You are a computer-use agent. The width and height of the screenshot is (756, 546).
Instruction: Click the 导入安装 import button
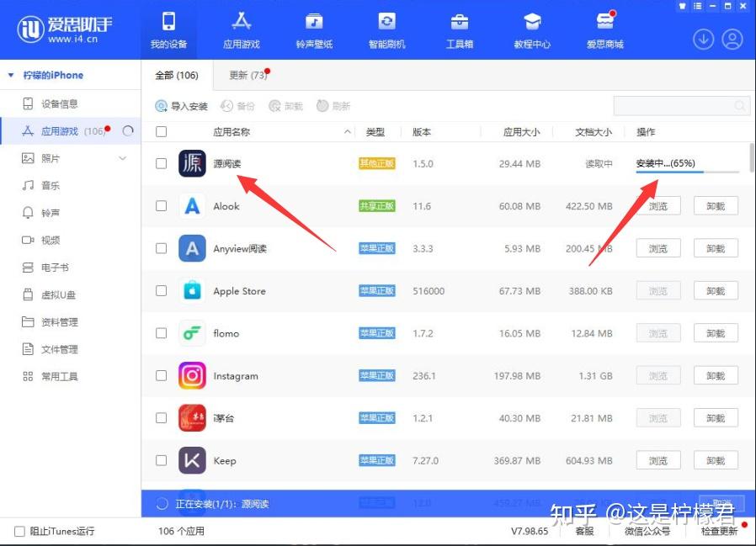(181, 106)
